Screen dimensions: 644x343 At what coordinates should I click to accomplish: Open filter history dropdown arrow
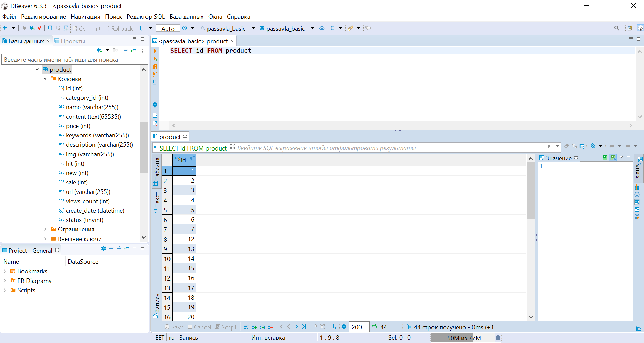557,146
